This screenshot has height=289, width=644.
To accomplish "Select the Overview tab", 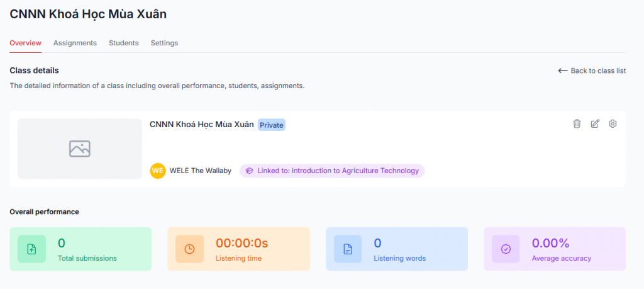I will (25, 43).
